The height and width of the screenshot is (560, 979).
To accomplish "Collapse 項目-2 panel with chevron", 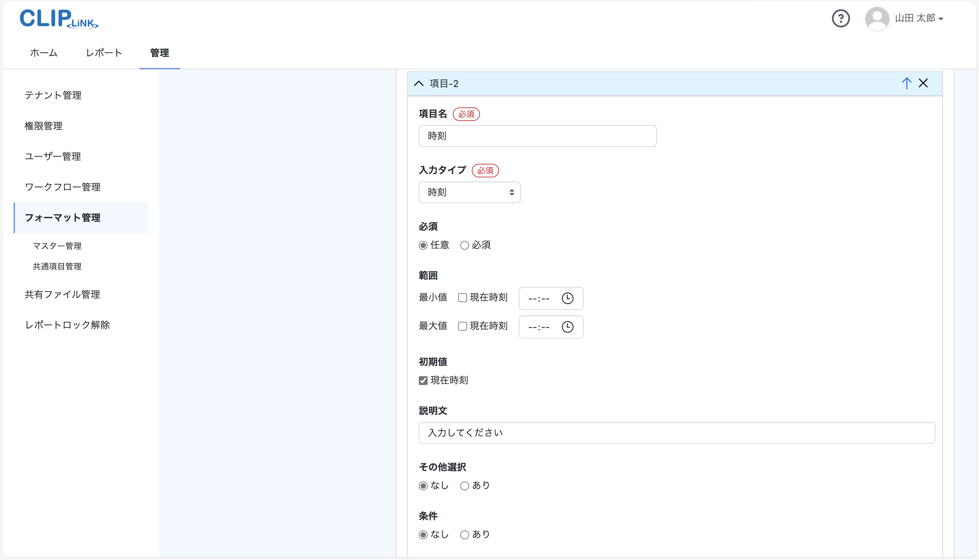I will (x=418, y=84).
